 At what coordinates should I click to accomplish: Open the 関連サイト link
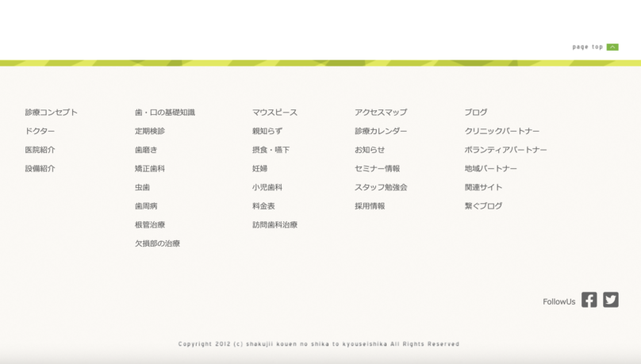(483, 187)
